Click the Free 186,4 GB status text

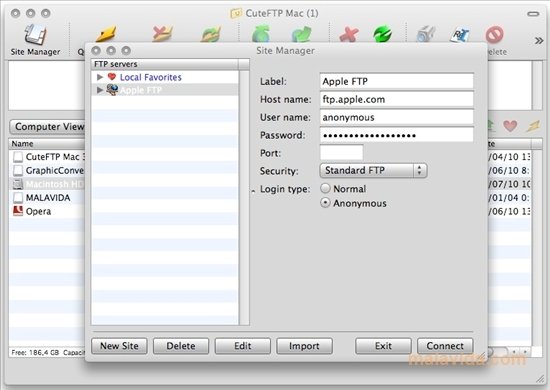[x=35, y=352]
